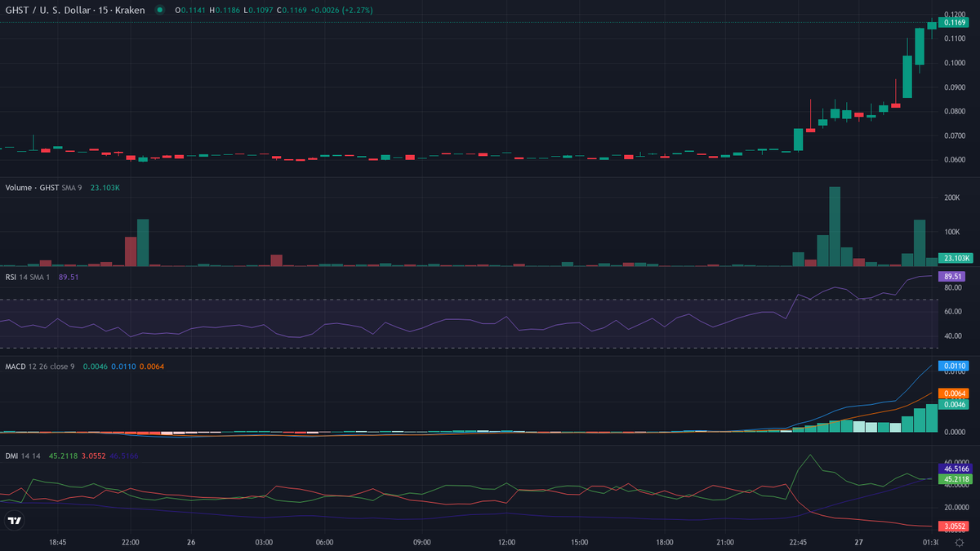Click the green 23.103K volume axis label
980x551 pixels.
(955, 258)
